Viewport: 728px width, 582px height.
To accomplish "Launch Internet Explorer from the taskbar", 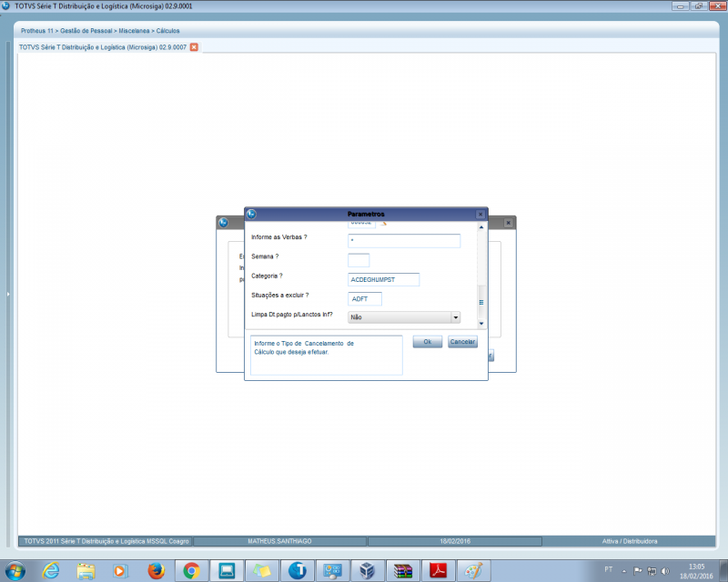I will pyautogui.click(x=51, y=571).
